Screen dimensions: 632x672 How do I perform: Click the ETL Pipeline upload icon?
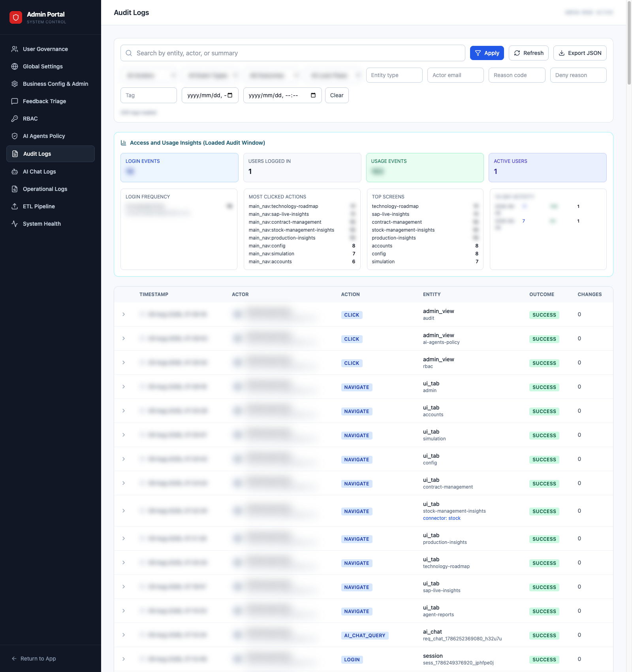pos(15,206)
